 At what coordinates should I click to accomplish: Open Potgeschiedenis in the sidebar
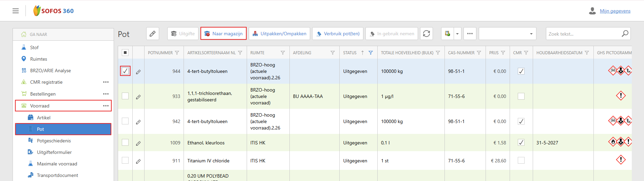(54, 141)
